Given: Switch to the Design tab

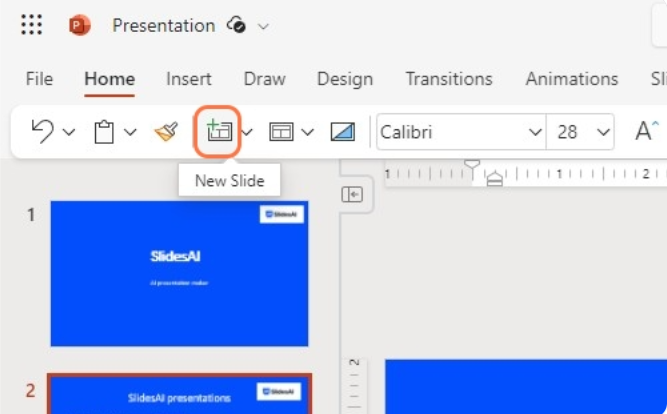Looking at the screenshot, I should (345, 79).
